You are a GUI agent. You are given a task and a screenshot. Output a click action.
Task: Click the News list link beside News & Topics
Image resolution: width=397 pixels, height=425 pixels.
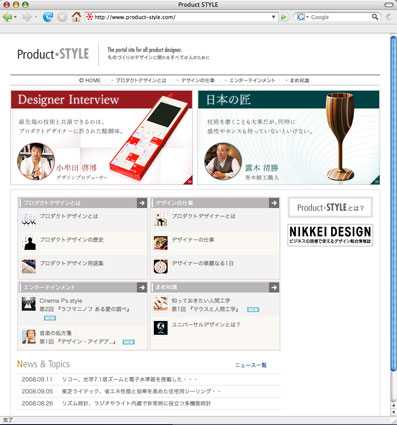coord(251,365)
